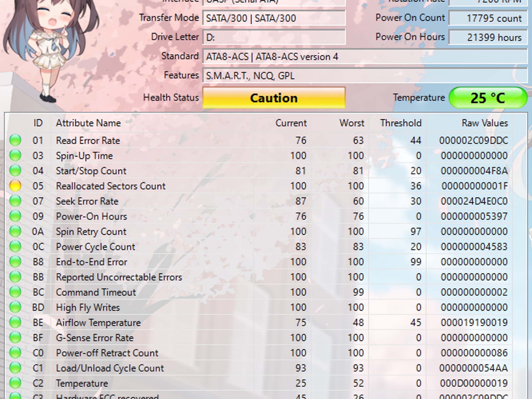The width and height of the screenshot is (532, 399).
Task: Click the Raw Values column header
Action: click(x=485, y=123)
